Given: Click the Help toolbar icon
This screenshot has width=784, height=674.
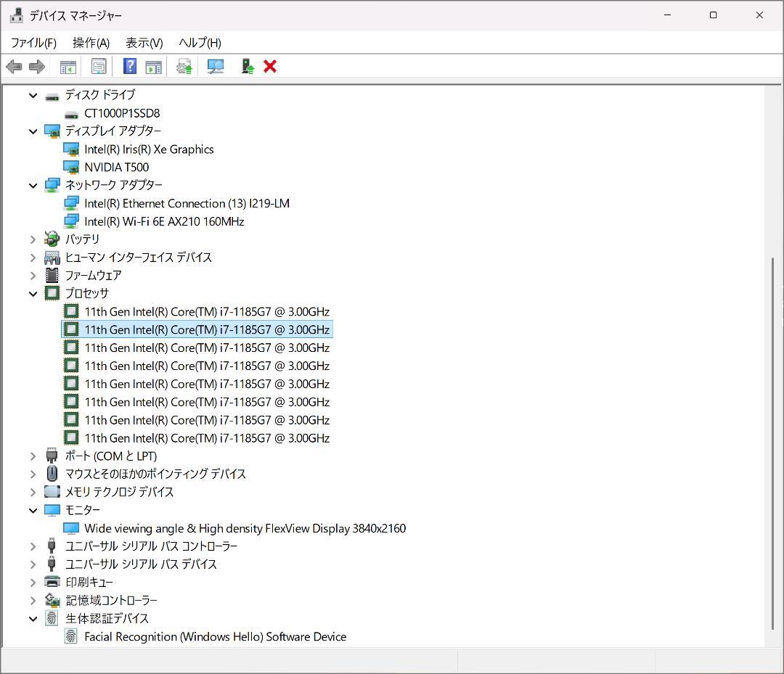Looking at the screenshot, I should (128, 66).
